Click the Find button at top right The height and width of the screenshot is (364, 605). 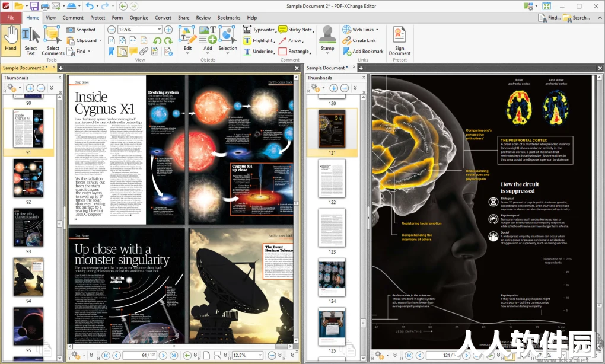pyautogui.click(x=549, y=18)
